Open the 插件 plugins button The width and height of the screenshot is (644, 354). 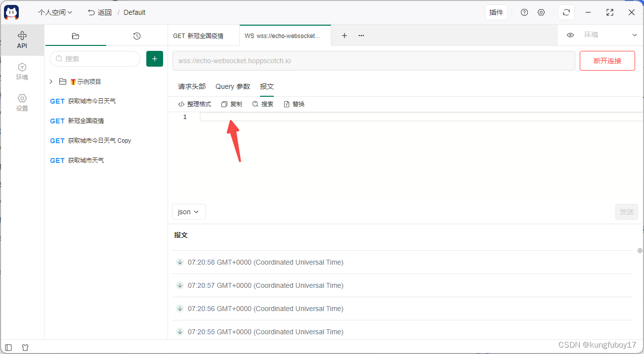click(496, 12)
